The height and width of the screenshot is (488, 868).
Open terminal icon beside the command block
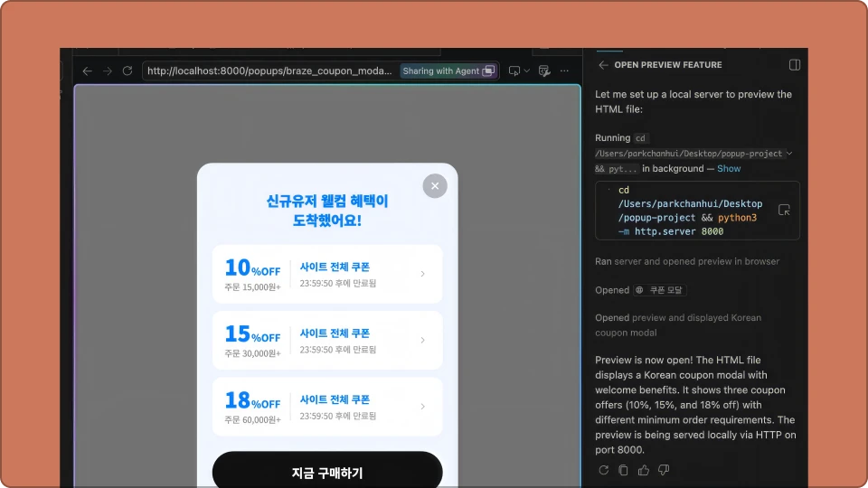[784, 211]
